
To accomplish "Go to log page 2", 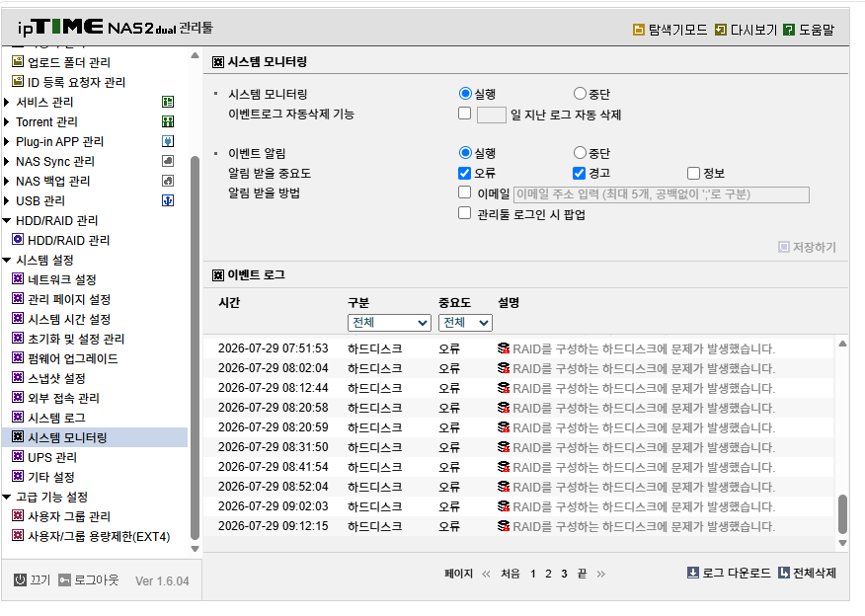I will pos(548,575).
